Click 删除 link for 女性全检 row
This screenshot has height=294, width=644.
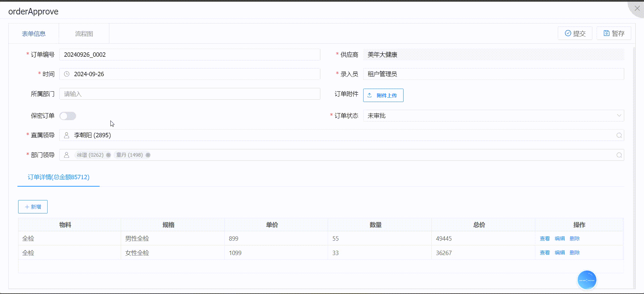click(574, 253)
